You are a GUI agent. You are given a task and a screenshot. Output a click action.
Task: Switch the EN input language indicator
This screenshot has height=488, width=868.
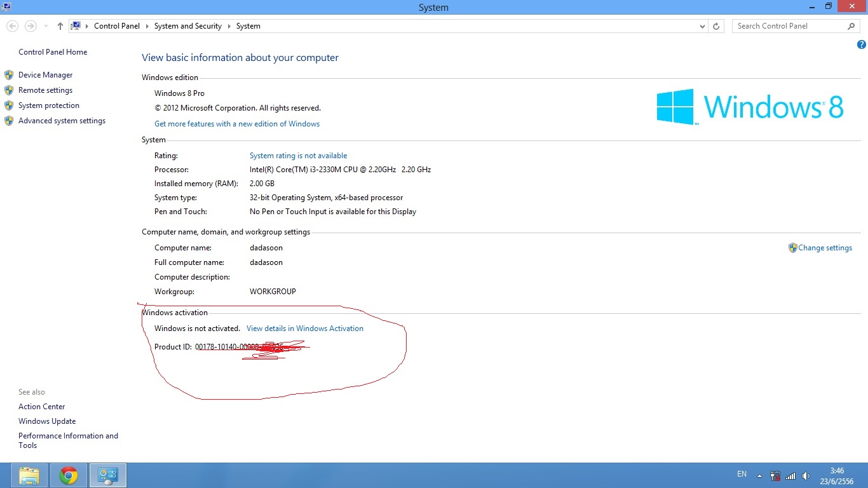pos(742,474)
